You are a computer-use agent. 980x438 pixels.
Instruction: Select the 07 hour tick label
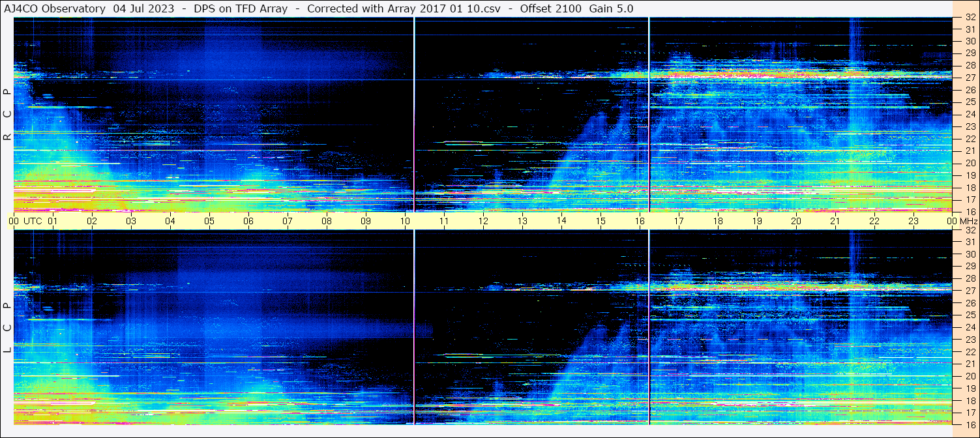(x=288, y=221)
